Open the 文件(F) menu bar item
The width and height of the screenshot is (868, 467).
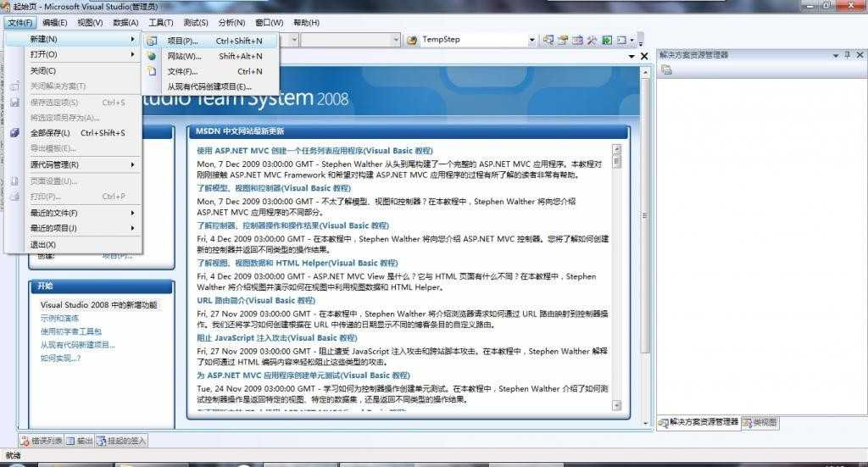[x=20, y=23]
